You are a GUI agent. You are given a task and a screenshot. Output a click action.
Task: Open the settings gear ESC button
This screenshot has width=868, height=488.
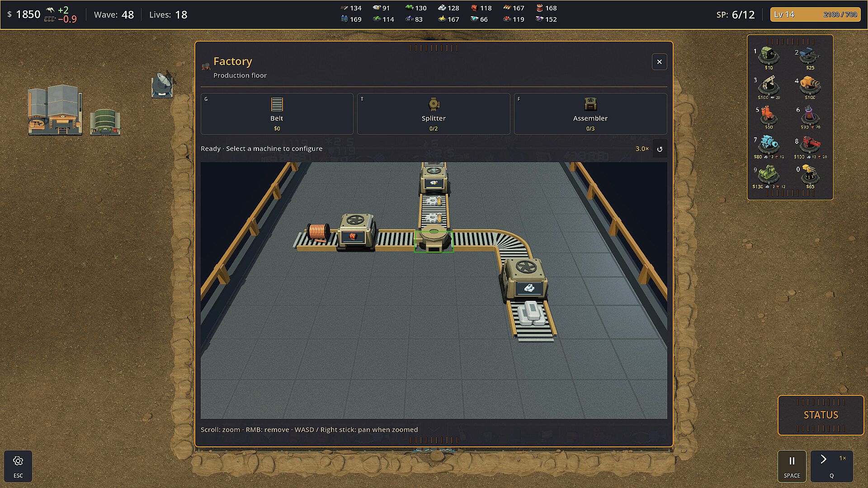18,466
